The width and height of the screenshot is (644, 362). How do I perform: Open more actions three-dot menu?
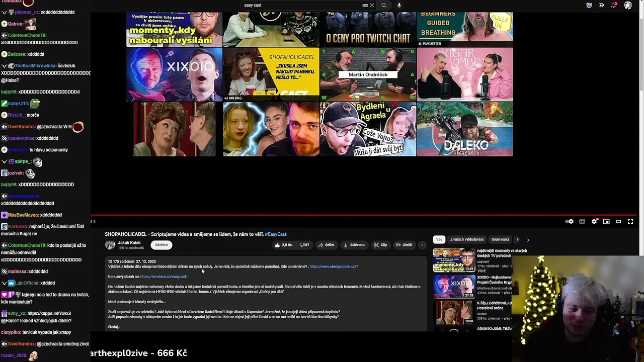pyautogui.click(x=423, y=245)
